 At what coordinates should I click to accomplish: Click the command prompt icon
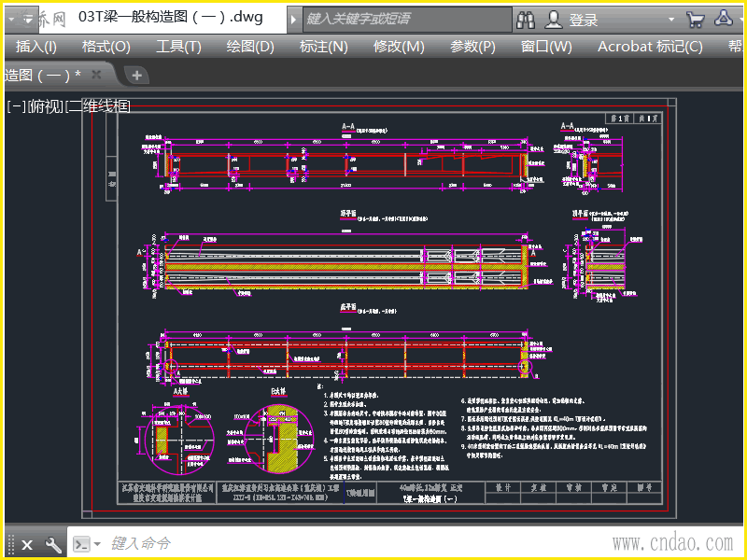(82, 544)
